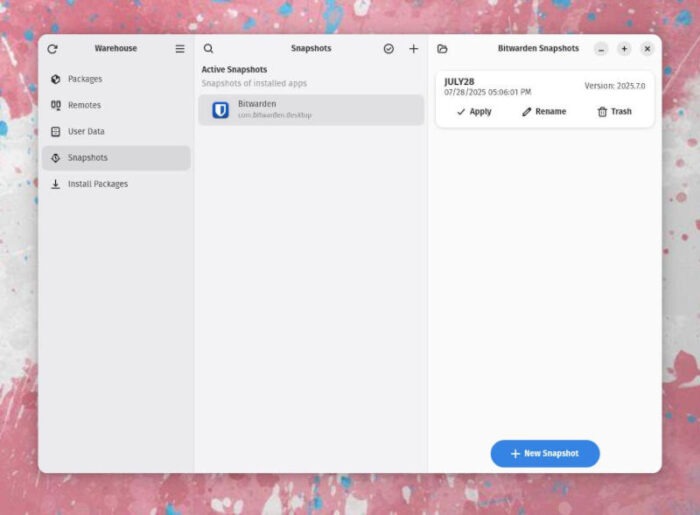Click the Remotes sidebar icon

(56, 105)
